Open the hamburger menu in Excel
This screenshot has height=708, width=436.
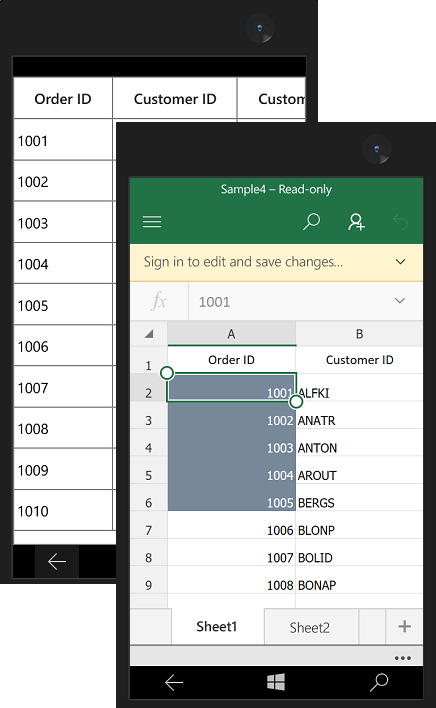click(152, 222)
